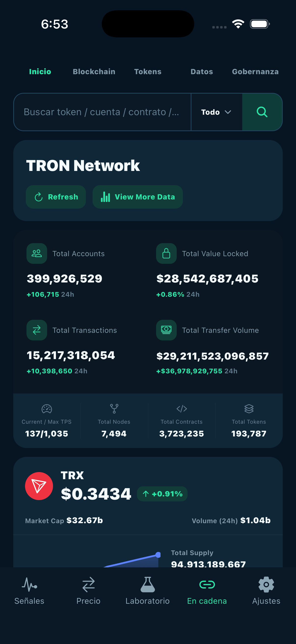Open the Señales bottom tab
The image size is (296, 644).
coord(29,590)
